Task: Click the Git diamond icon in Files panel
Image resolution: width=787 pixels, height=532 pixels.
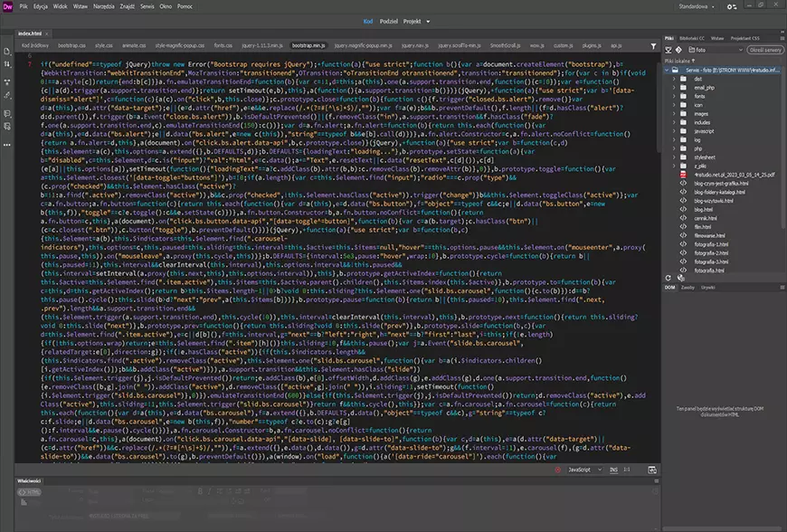Action: coord(678,50)
